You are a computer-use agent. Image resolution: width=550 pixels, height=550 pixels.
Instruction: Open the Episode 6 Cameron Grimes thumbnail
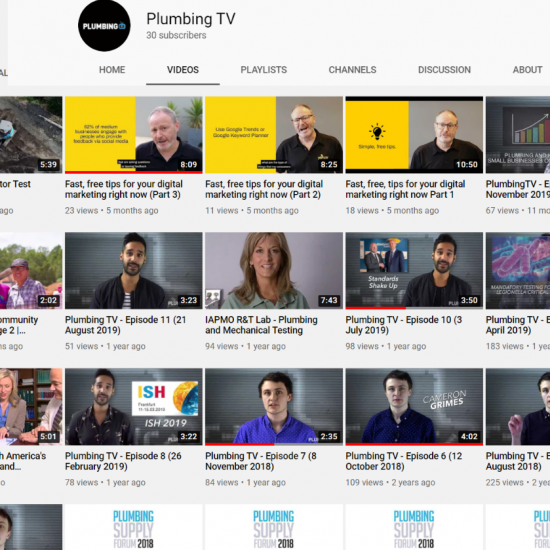414,407
